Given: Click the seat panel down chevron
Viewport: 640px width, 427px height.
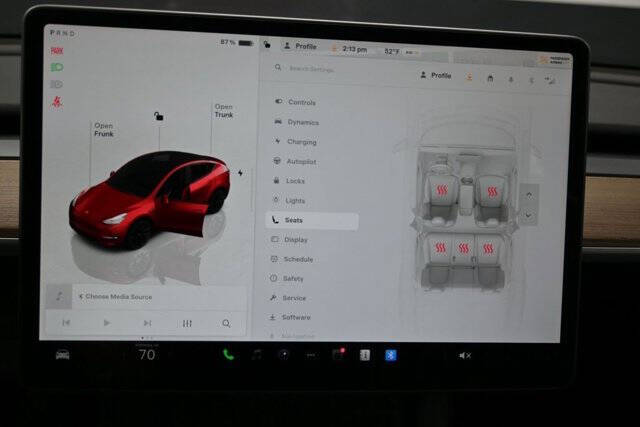Looking at the screenshot, I should (528, 215).
